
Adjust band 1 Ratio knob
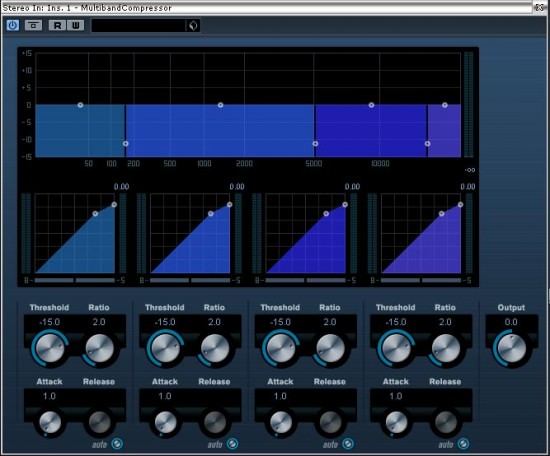point(100,348)
